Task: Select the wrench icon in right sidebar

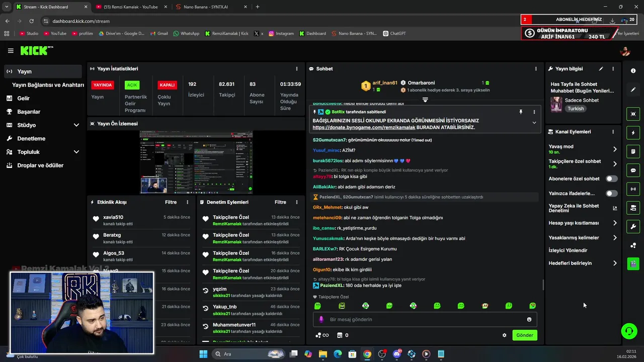Action: pos(633,226)
